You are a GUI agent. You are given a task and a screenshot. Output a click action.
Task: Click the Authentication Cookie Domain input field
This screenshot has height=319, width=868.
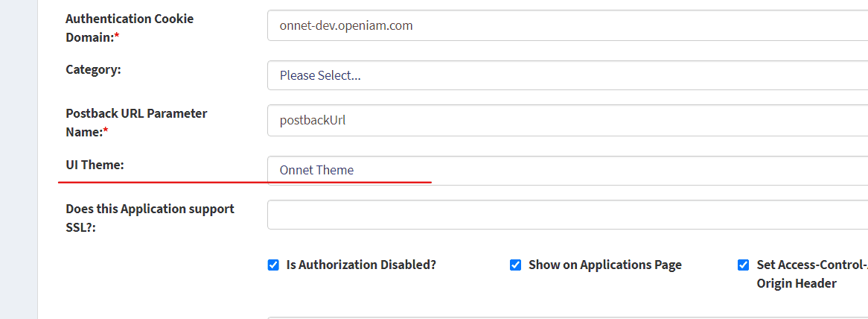[x=566, y=25]
